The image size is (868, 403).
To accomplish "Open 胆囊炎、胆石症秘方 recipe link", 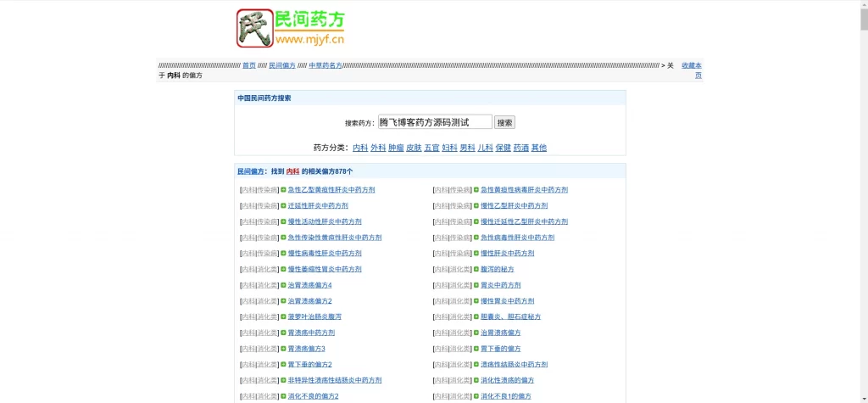I will click(510, 317).
